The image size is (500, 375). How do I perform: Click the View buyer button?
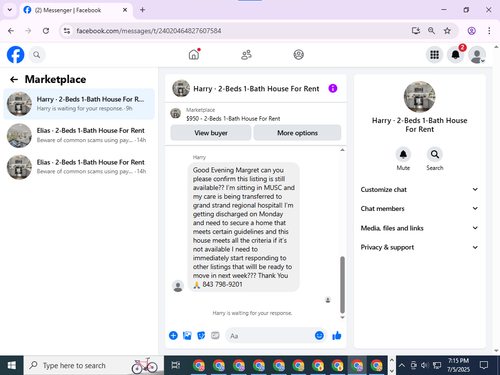pos(211,133)
